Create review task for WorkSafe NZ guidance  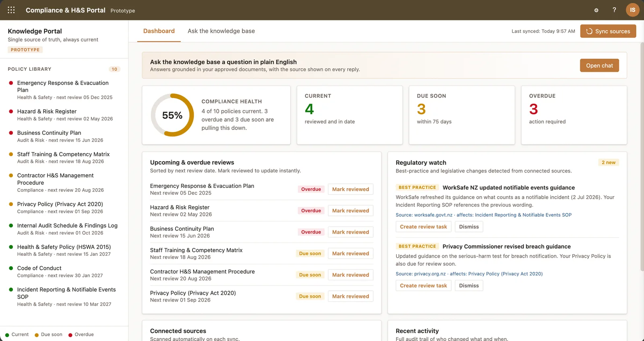[423, 227]
